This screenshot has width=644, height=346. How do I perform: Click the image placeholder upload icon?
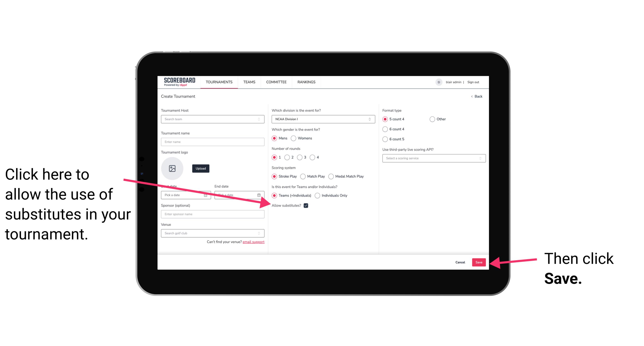[x=172, y=168]
